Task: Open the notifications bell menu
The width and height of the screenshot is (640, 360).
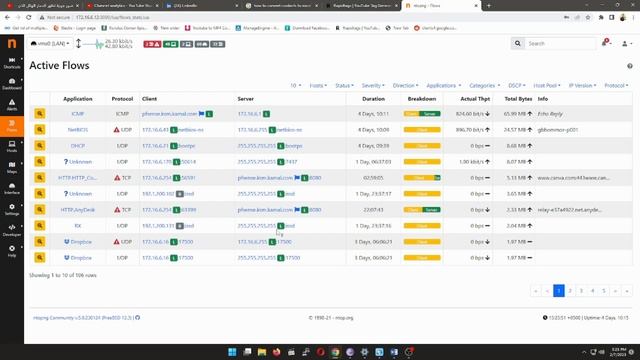Action: 606,43
